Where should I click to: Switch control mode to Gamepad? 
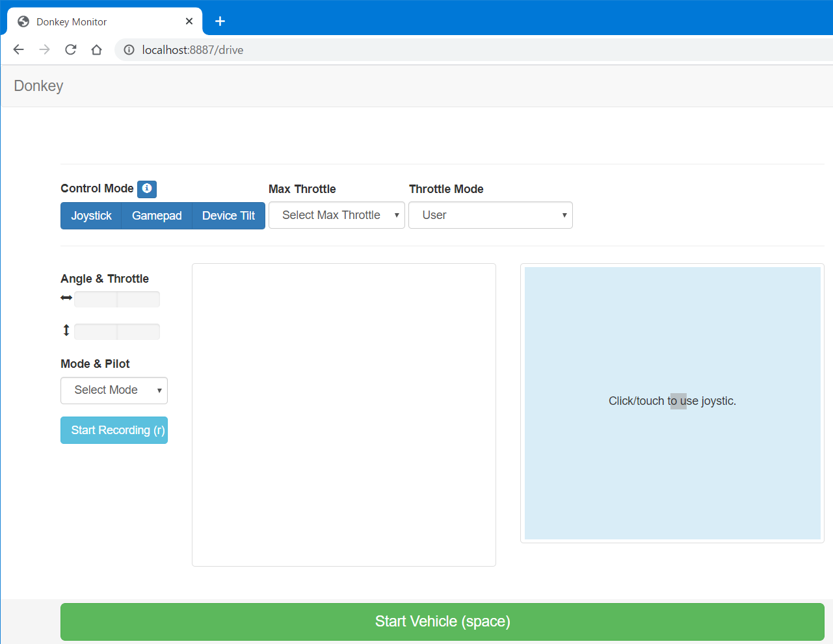point(157,216)
